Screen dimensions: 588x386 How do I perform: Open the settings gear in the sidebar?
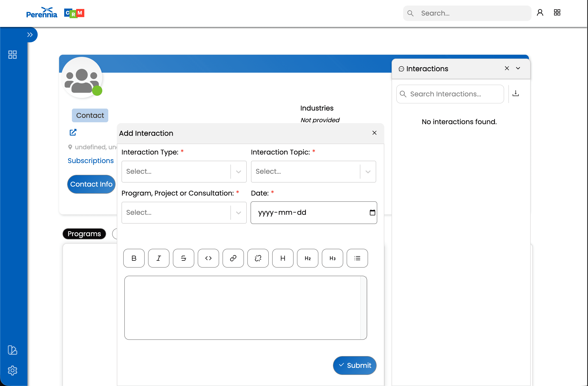(x=12, y=370)
